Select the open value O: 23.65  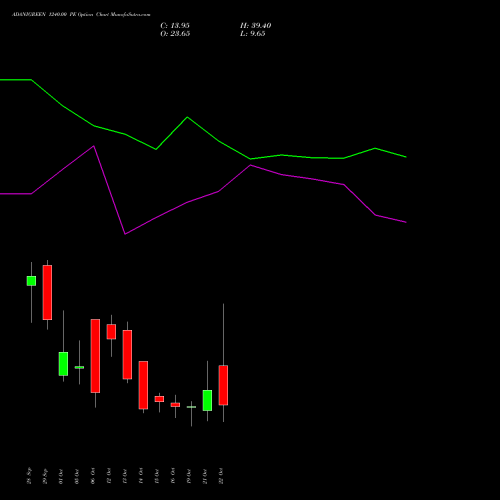[175, 34]
